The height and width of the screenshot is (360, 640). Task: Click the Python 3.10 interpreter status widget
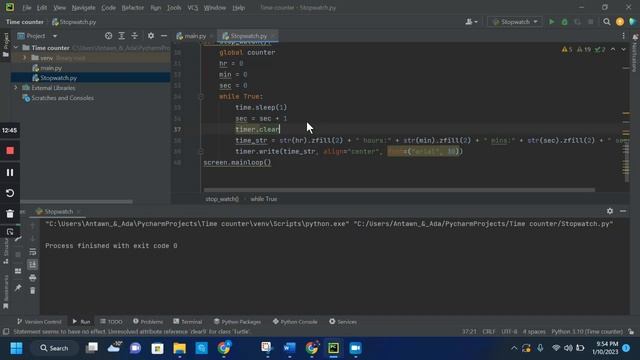coord(587,332)
